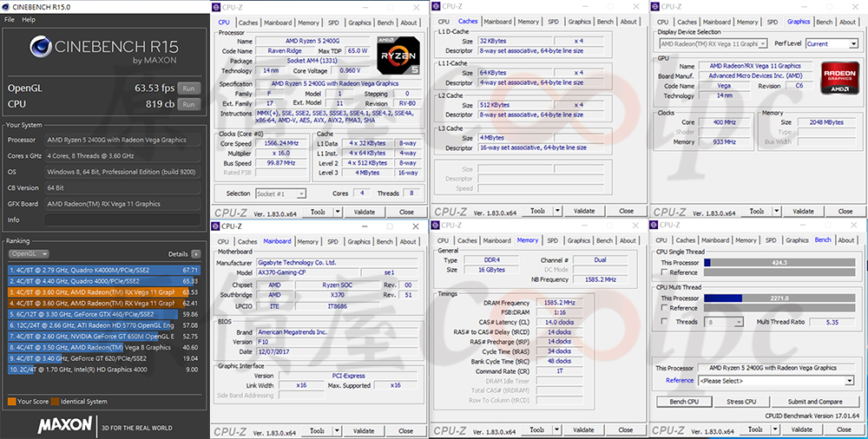Click the Radeon Graphics logo in CPU-Z Graphics window
This screenshot has height=439, width=868.
tap(839, 77)
